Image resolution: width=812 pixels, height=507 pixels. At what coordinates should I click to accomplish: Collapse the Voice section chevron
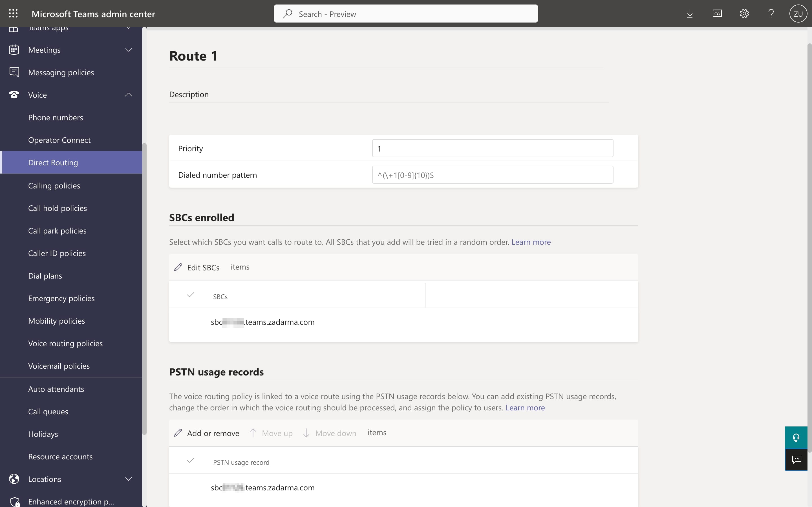[129, 95]
